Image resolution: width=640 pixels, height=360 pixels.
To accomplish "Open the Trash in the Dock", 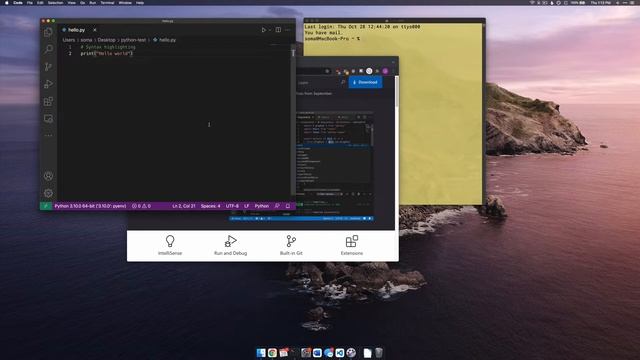I will coord(379,353).
